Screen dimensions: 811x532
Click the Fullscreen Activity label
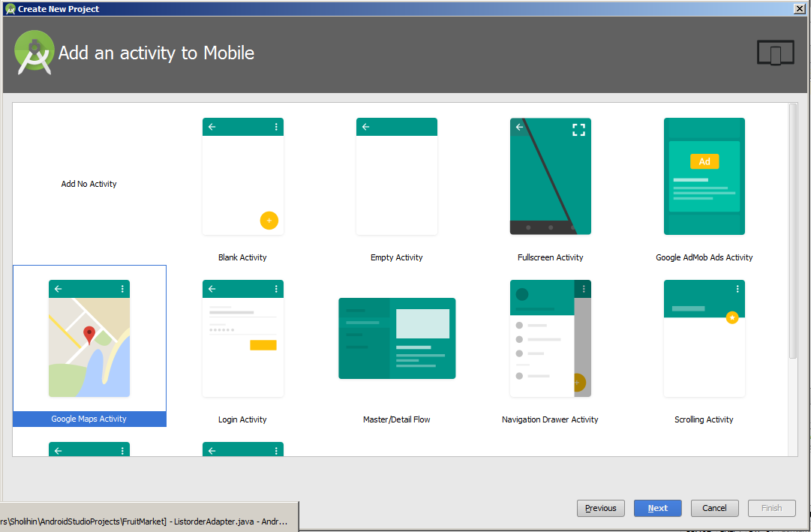[x=551, y=257]
